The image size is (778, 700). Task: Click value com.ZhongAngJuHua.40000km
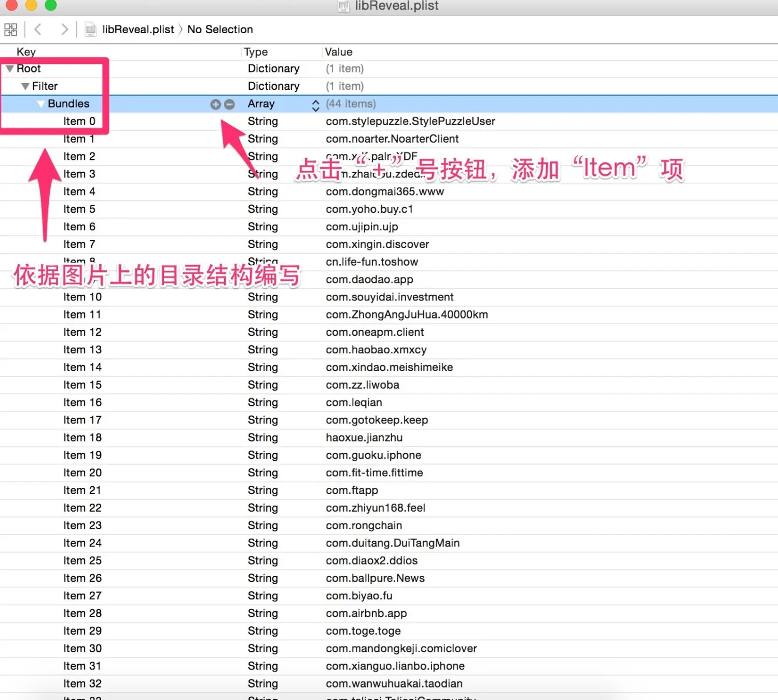(x=407, y=315)
